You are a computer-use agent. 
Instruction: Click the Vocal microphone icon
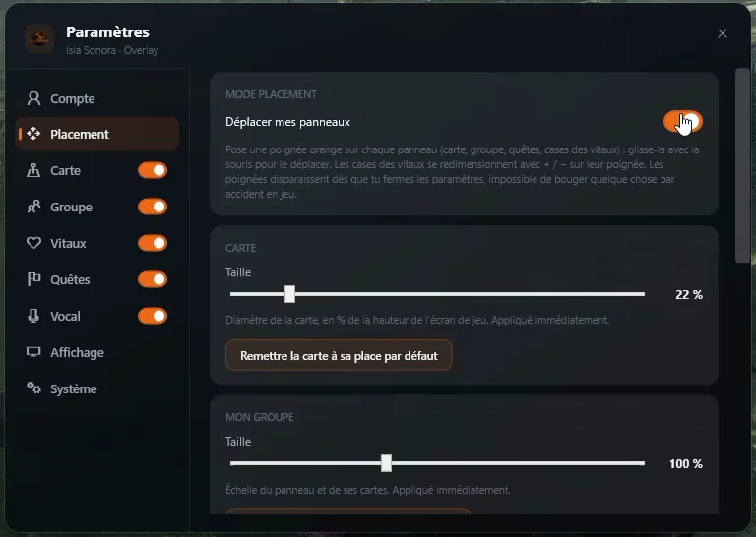33,316
